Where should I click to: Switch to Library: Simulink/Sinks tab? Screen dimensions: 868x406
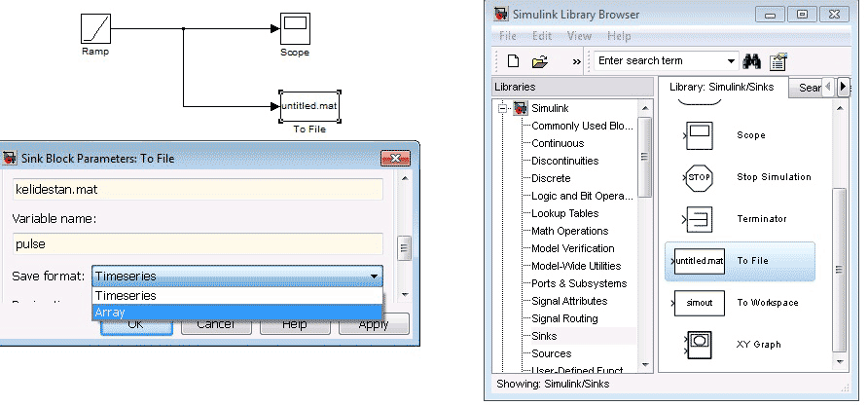tap(721, 87)
